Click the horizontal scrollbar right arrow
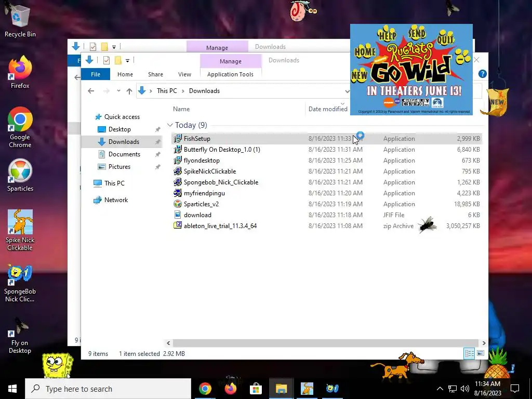This screenshot has height=399, width=532. (484, 343)
